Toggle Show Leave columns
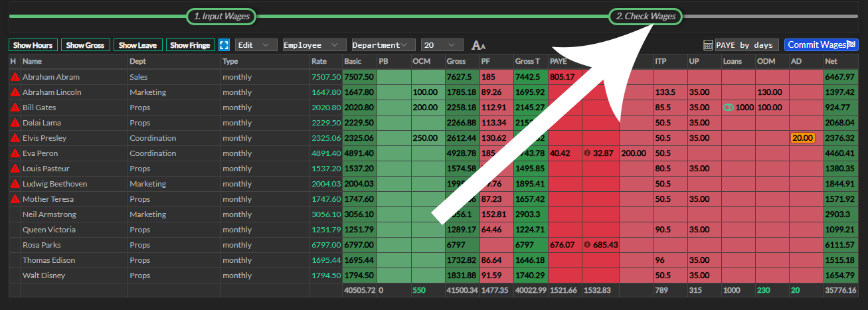 tap(138, 45)
